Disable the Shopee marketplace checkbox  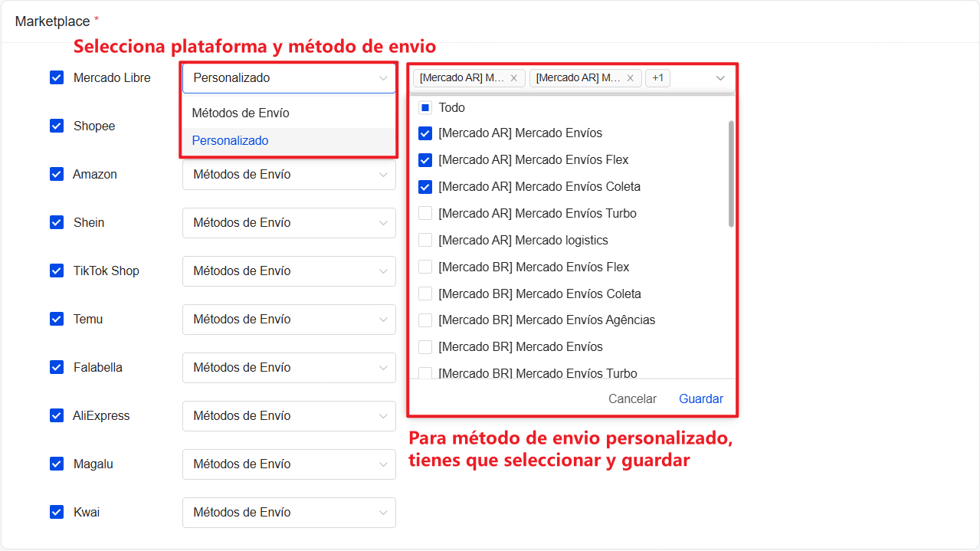(x=56, y=126)
